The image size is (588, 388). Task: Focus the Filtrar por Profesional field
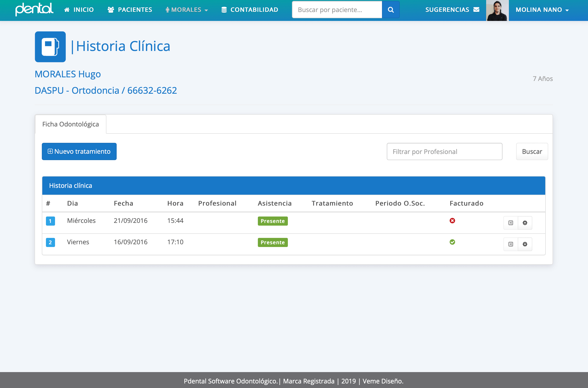444,151
